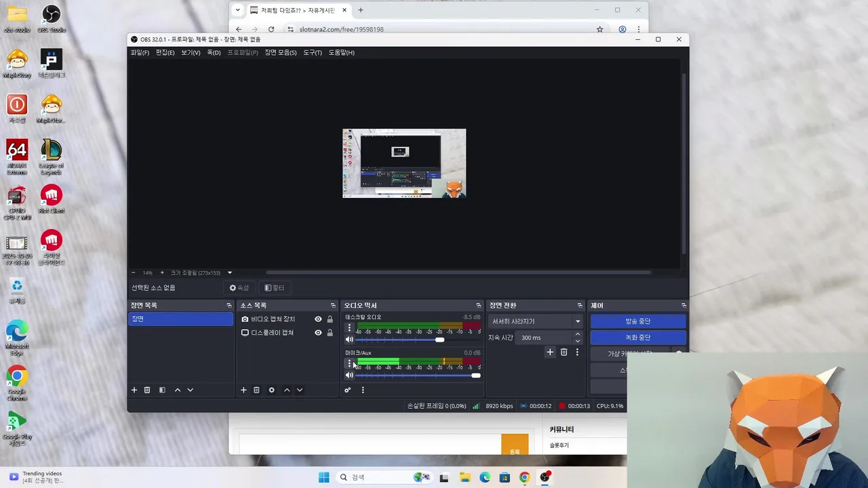Open transition properties three-dot menu
This screenshot has width=868, height=488.
coord(577,352)
